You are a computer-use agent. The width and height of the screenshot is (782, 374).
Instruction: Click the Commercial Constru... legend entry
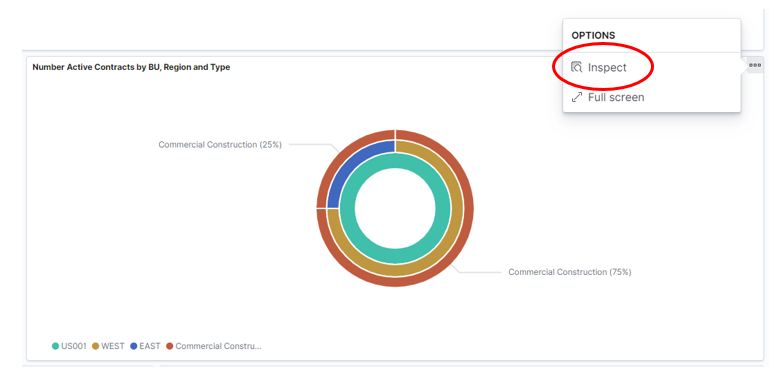[x=214, y=346]
